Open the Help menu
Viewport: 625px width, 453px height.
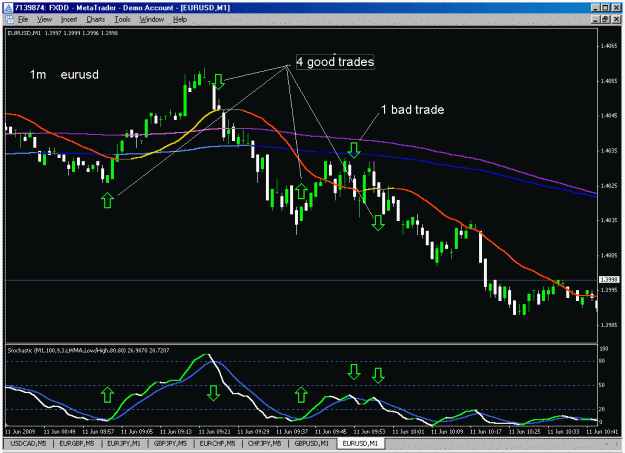point(180,19)
